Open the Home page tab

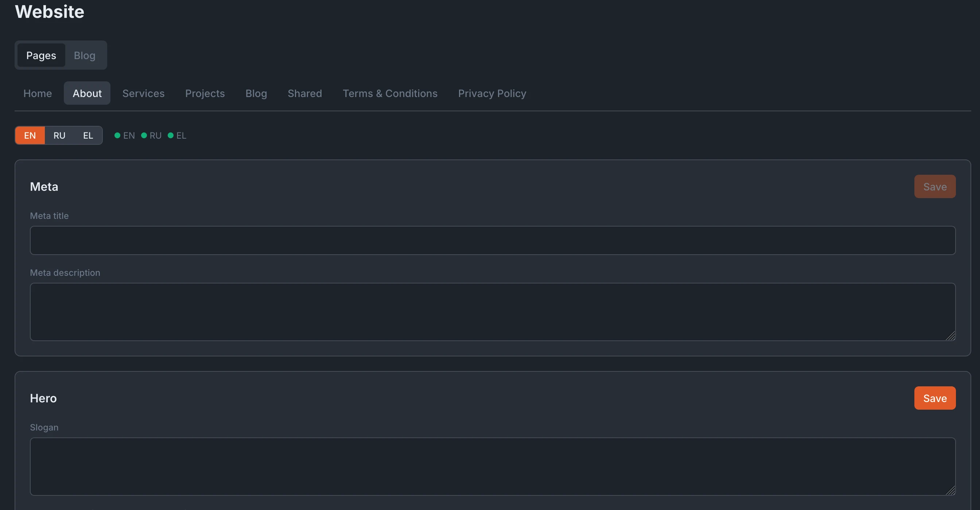(38, 93)
